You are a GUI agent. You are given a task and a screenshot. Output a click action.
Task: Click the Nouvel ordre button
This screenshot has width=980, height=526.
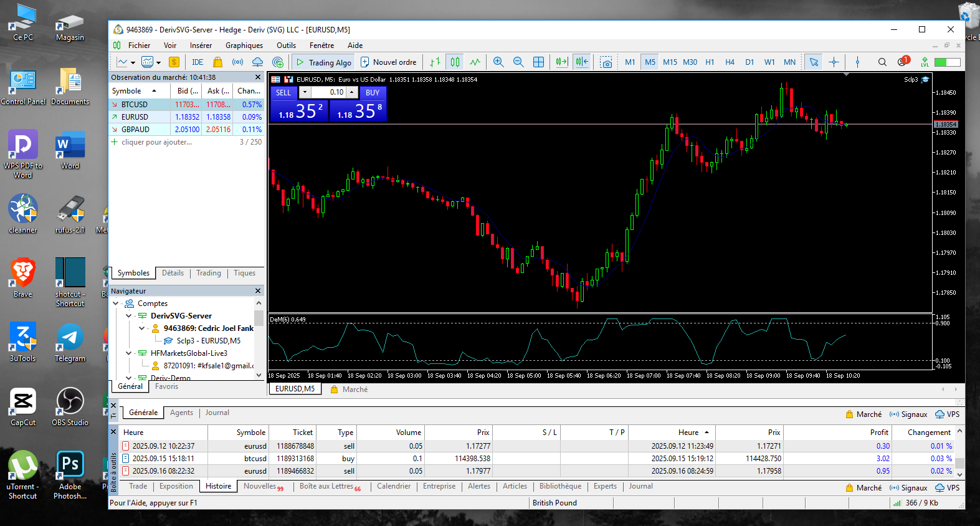389,62
